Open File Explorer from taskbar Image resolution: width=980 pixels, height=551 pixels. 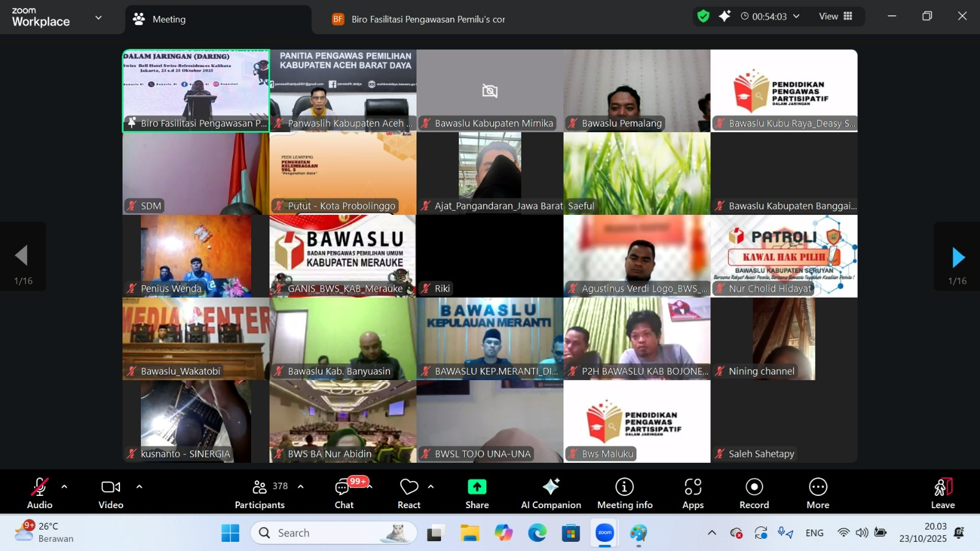coord(470,533)
